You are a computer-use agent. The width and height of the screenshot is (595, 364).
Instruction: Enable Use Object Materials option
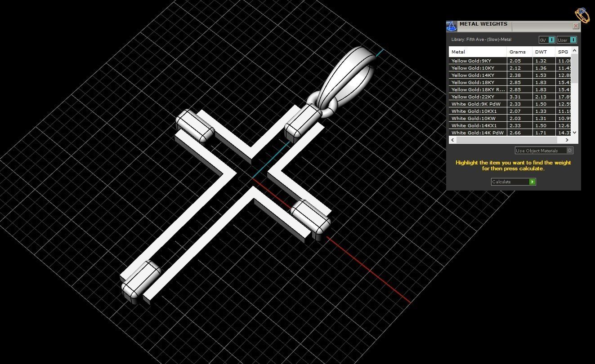coord(544,151)
